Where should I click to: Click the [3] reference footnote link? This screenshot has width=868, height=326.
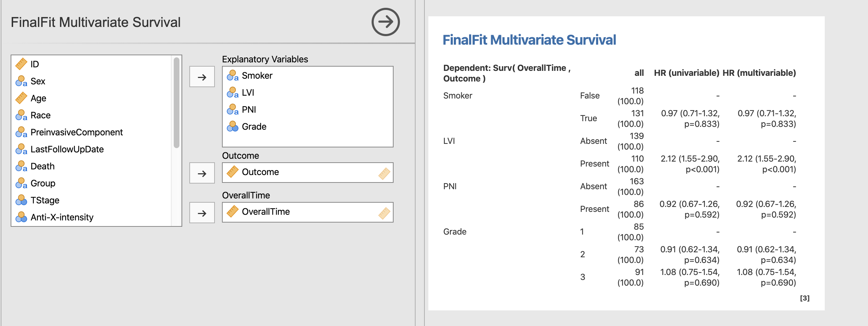[x=805, y=298]
